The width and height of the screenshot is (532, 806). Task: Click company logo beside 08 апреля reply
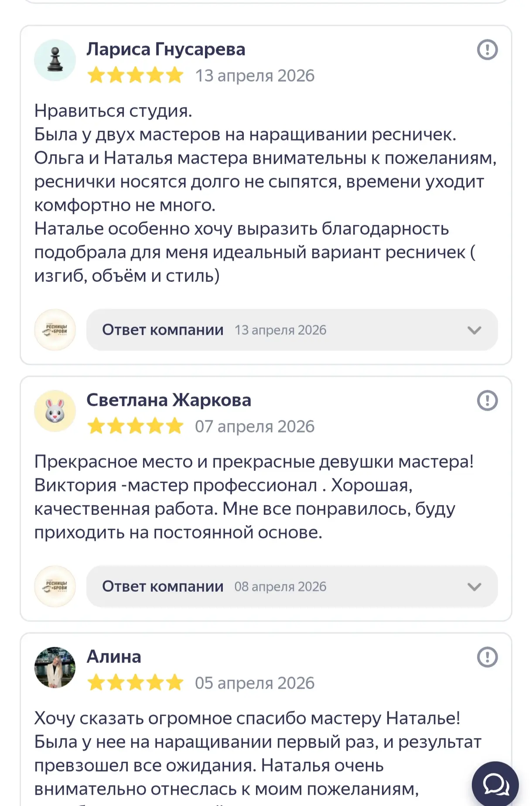55,586
